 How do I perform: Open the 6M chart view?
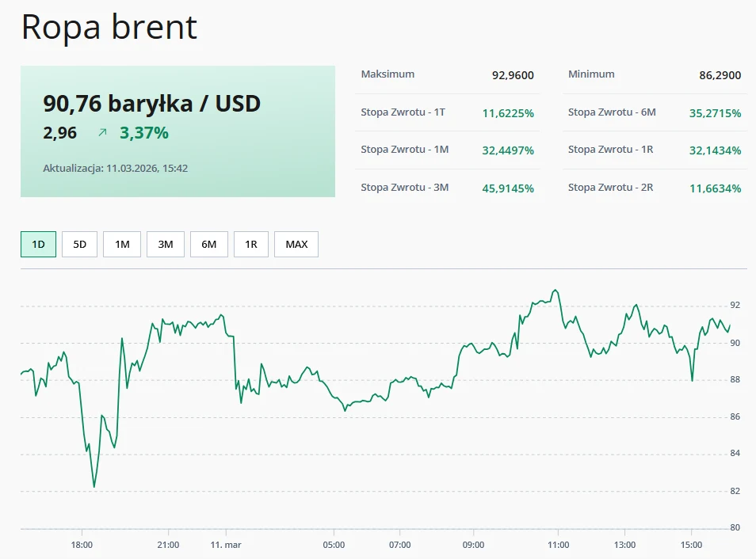[x=208, y=244]
